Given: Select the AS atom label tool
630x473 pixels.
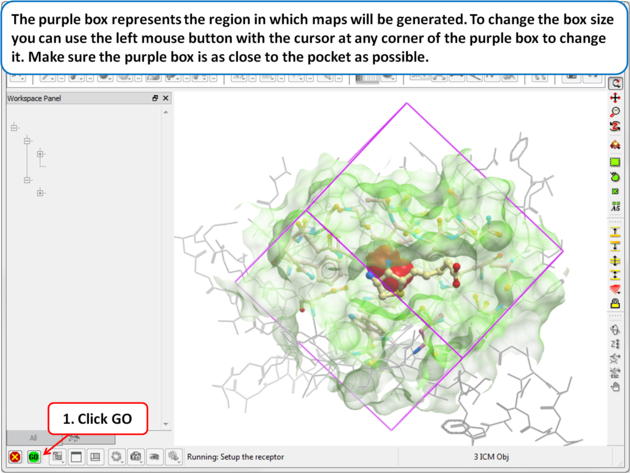Looking at the screenshot, I should pyautogui.click(x=616, y=206).
